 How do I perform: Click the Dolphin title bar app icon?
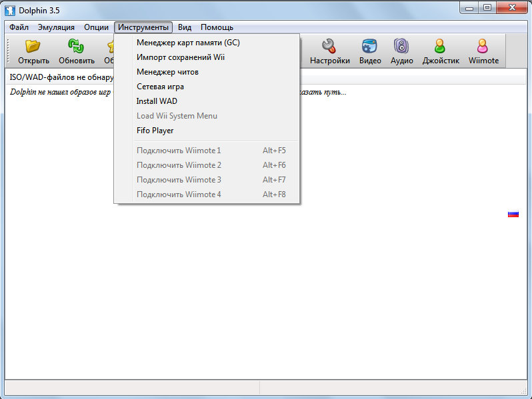coord(10,11)
